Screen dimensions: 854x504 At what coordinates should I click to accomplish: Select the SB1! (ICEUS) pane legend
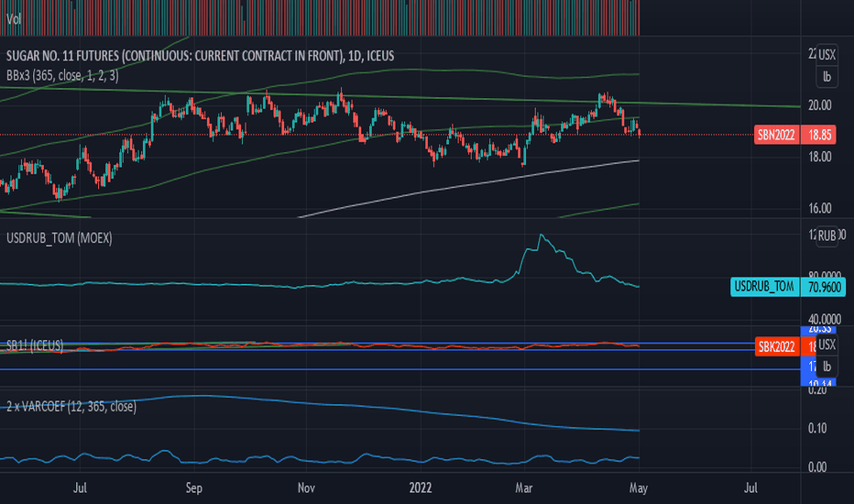tap(34, 345)
